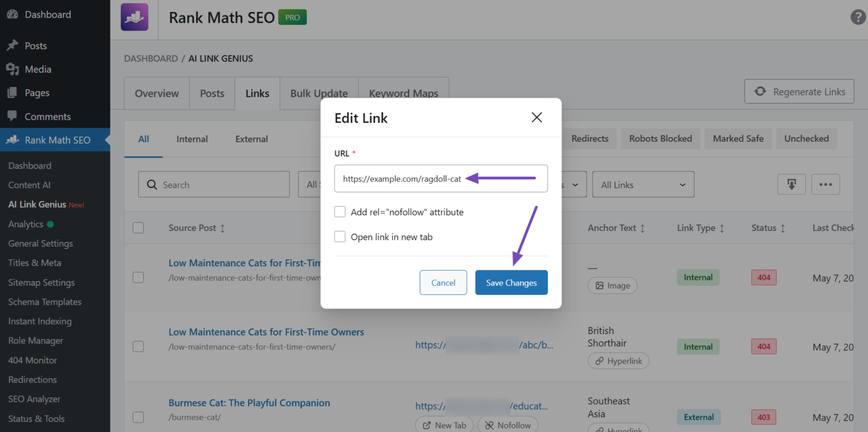This screenshot has height=432, width=868.
Task: Open Sitemap Settings in sidebar
Action: point(42,282)
